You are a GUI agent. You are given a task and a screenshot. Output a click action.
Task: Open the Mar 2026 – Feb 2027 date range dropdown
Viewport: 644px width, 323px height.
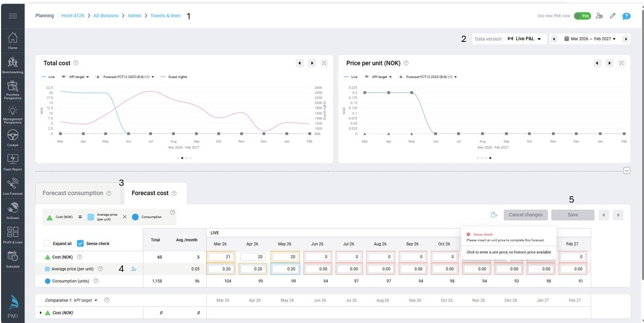click(x=590, y=39)
